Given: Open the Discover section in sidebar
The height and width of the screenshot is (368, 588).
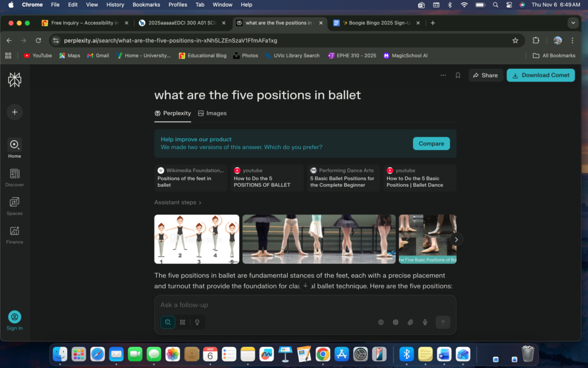Looking at the screenshot, I should (14, 177).
